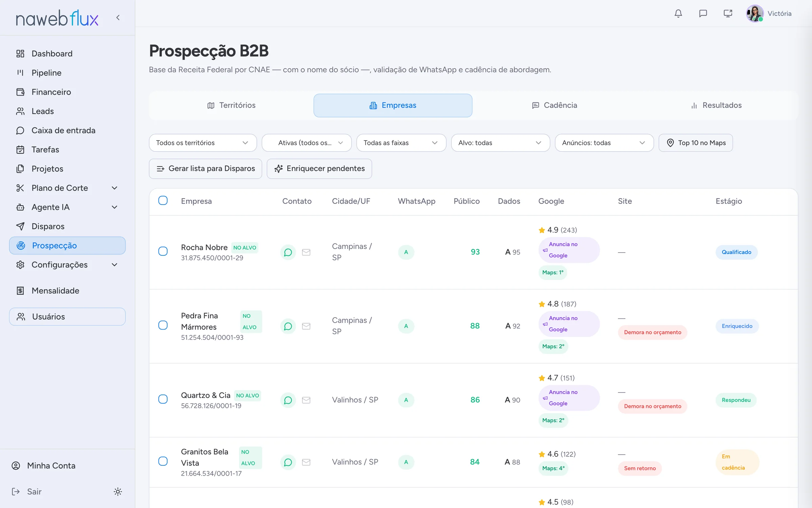
Task: Open the Alvo: todas dropdown
Action: point(500,143)
